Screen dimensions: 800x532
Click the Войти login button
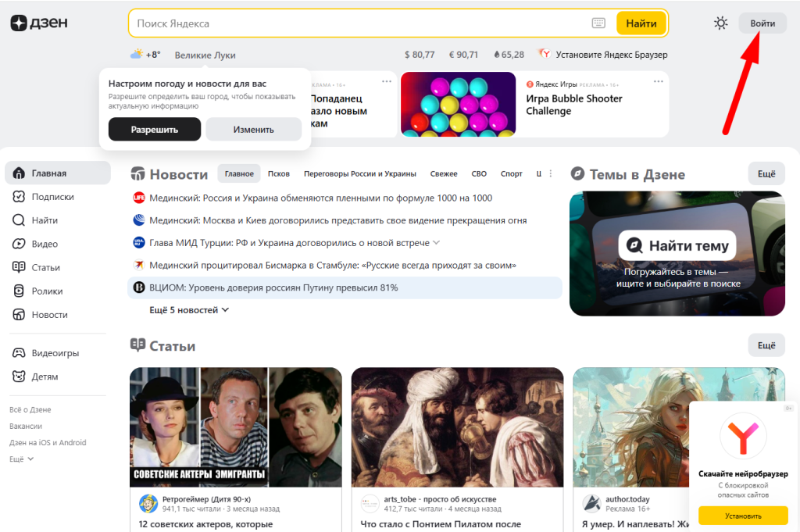coord(762,23)
